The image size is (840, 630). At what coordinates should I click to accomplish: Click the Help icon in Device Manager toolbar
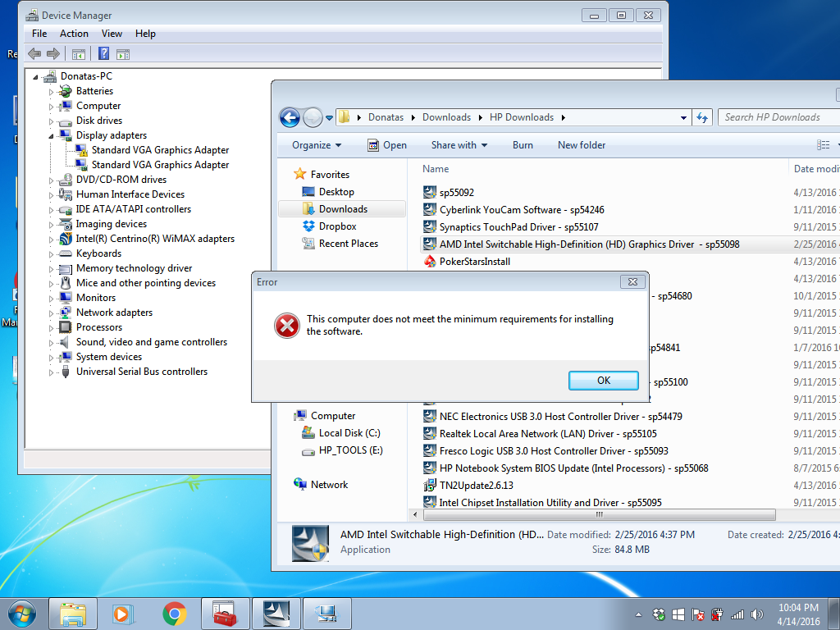104,54
